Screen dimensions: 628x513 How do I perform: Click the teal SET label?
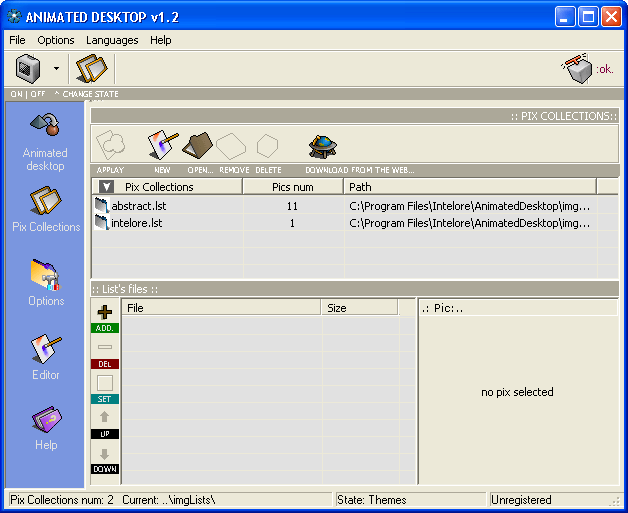point(105,399)
